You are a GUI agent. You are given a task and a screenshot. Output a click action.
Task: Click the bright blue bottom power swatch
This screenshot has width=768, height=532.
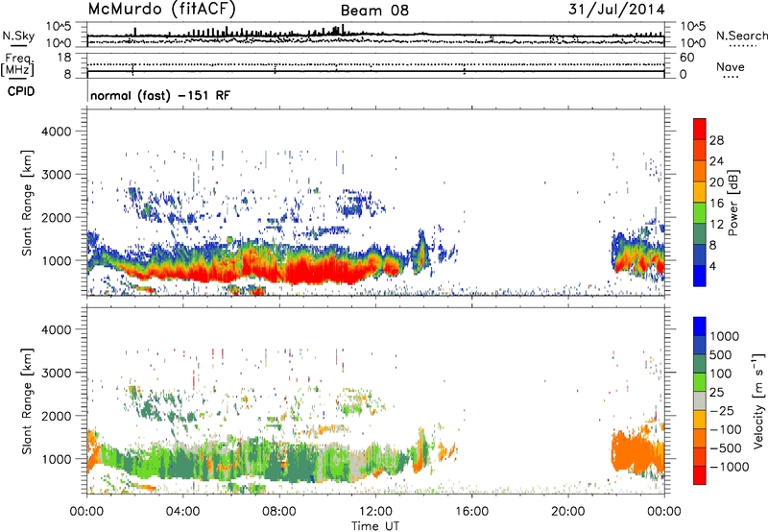[700, 277]
